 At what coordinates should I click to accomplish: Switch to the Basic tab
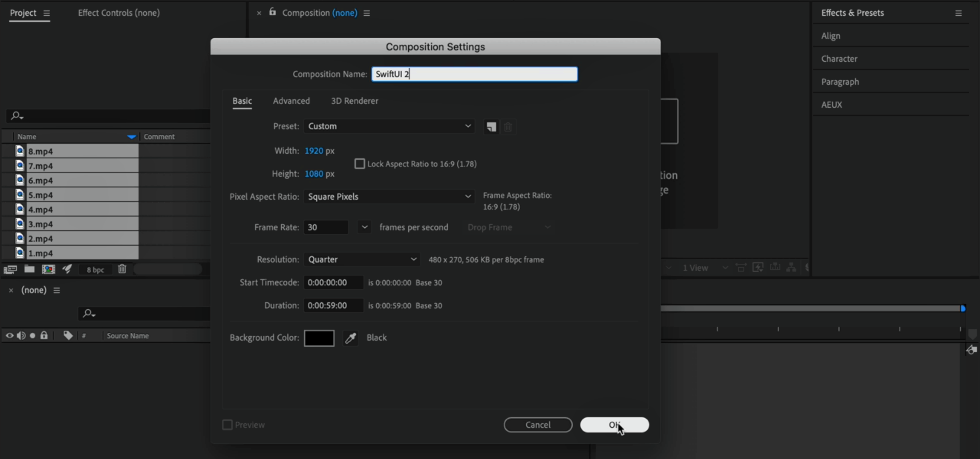pos(242,101)
